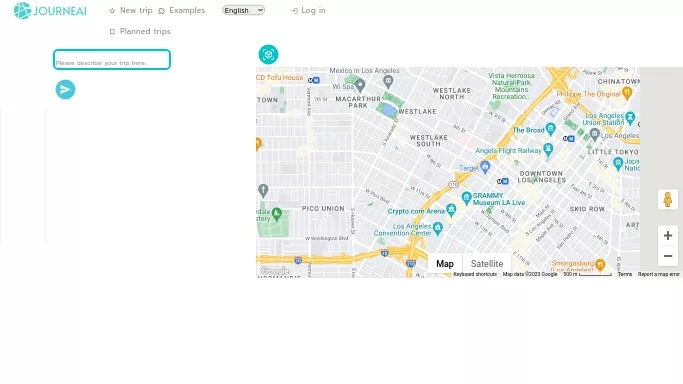
Task: Click the Los Angeles city hall marker
Action: pyautogui.click(x=595, y=134)
